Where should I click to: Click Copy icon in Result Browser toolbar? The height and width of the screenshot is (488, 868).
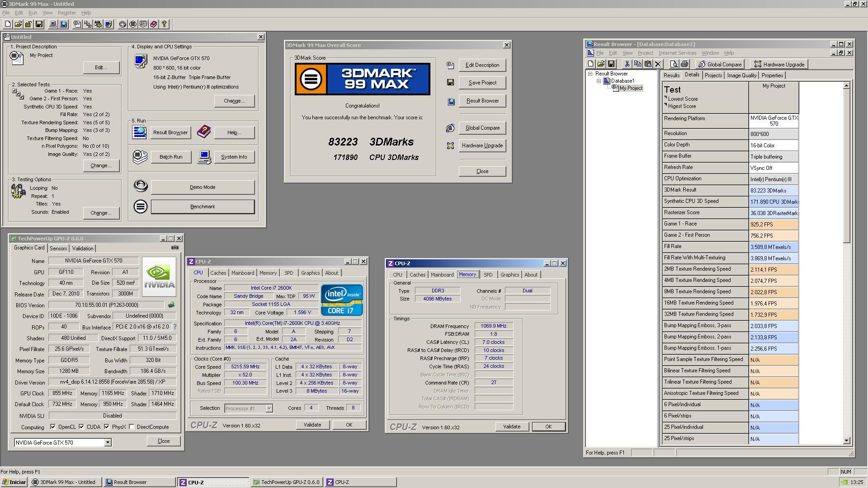tap(637, 64)
